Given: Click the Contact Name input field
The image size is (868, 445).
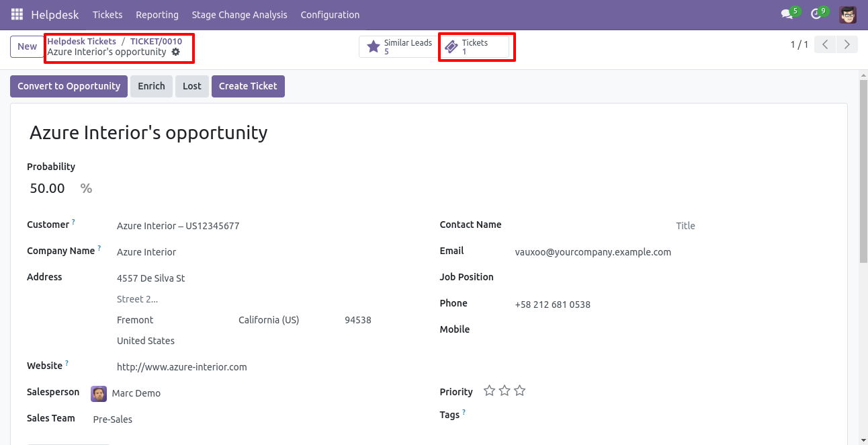Looking at the screenshot, I should (x=593, y=226).
